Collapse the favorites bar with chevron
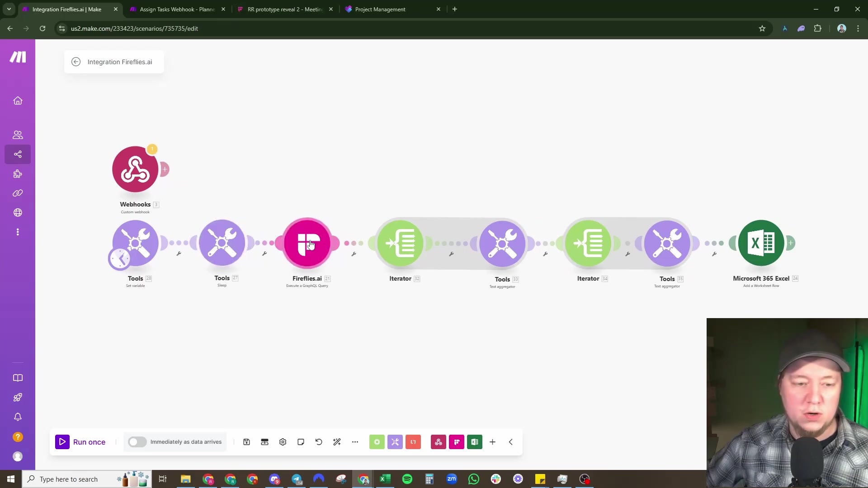This screenshot has width=868, height=488. [x=511, y=442]
